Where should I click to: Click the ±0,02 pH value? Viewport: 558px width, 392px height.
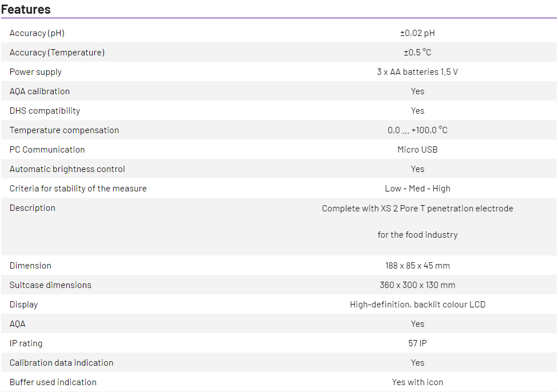click(417, 33)
